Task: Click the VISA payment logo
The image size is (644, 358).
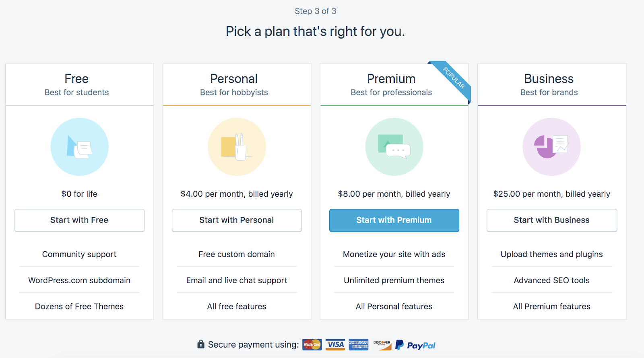Action: click(x=335, y=345)
